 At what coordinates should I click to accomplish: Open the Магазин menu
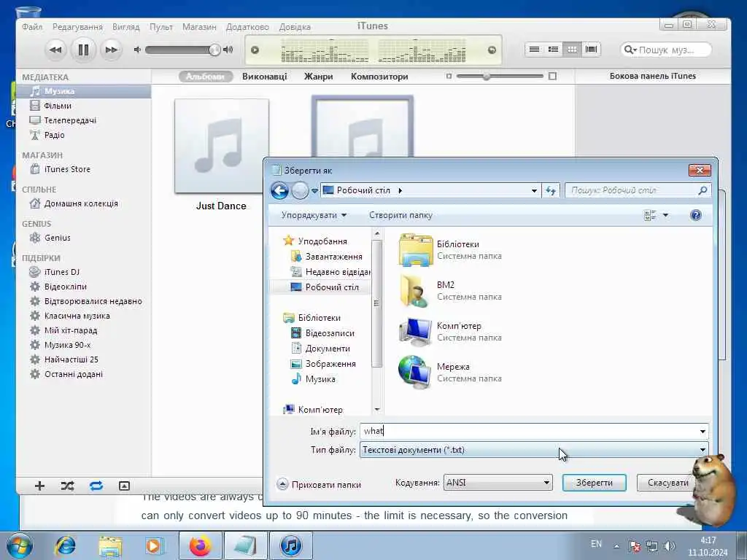199,27
